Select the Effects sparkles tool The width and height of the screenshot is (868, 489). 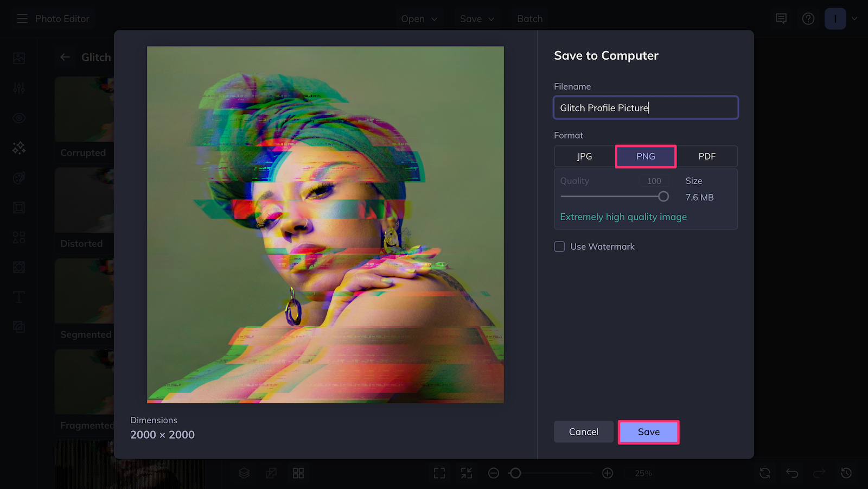[x=19, y=148]
